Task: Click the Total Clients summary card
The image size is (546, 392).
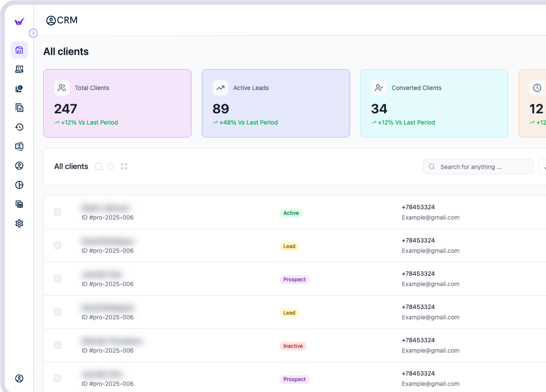Action: [x=117, y=103]
